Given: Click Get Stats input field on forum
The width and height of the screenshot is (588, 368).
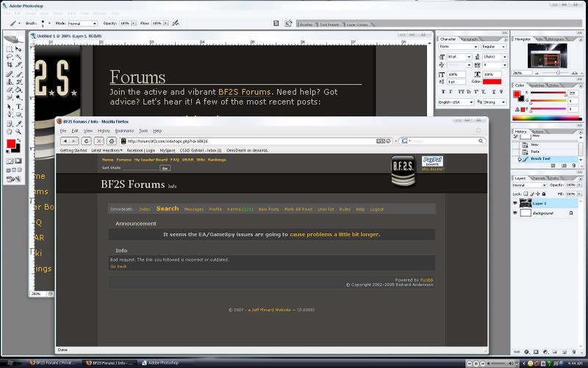Looking at the screenshot, I should coord(141,168).
